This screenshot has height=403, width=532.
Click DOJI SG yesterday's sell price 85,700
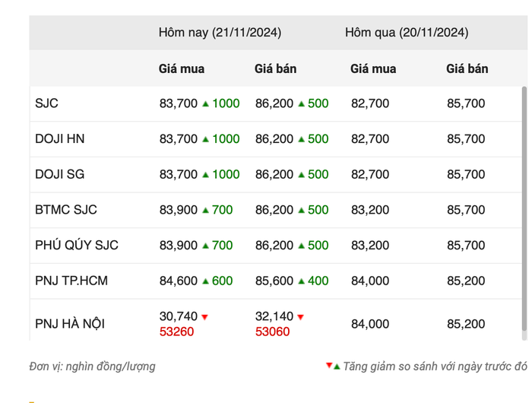pyautogui.click(x=466, y=174)
